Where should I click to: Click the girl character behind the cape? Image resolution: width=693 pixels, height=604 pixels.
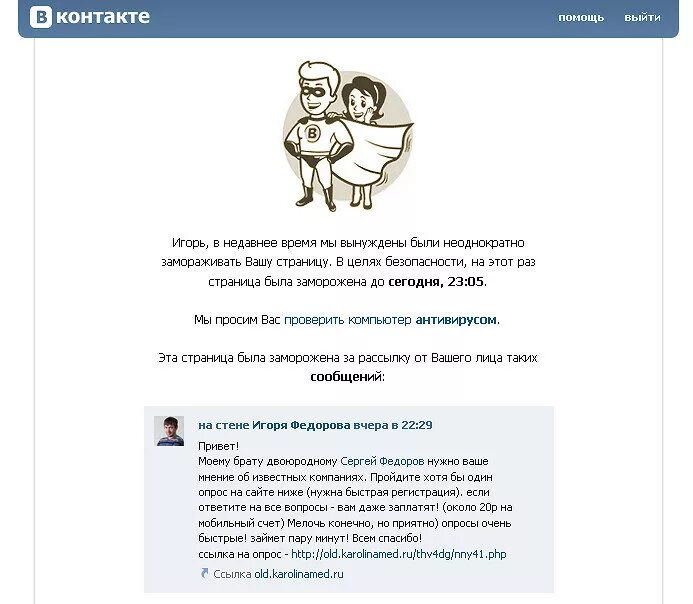[363, 102]
